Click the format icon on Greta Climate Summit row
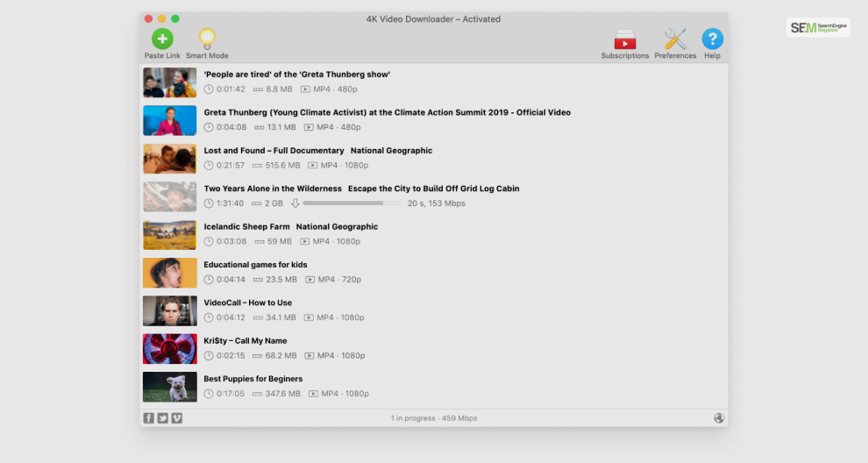 tap(309, 127)
